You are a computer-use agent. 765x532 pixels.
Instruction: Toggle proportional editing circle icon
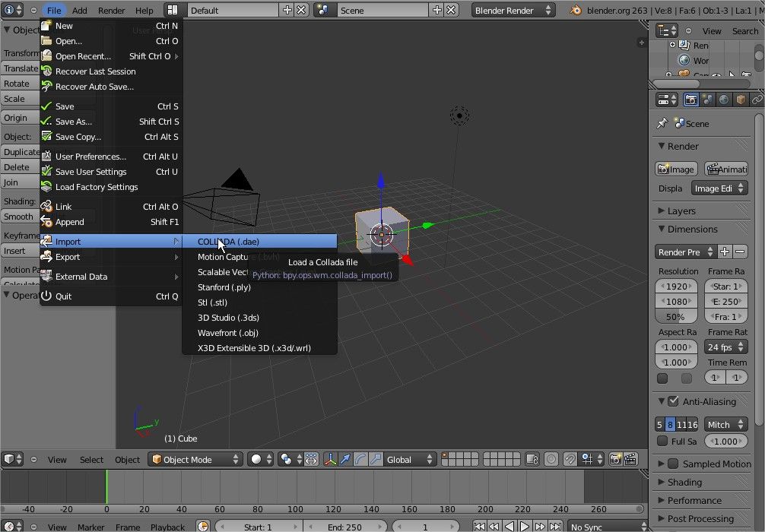pyautogui.click(x=551, y=459)
